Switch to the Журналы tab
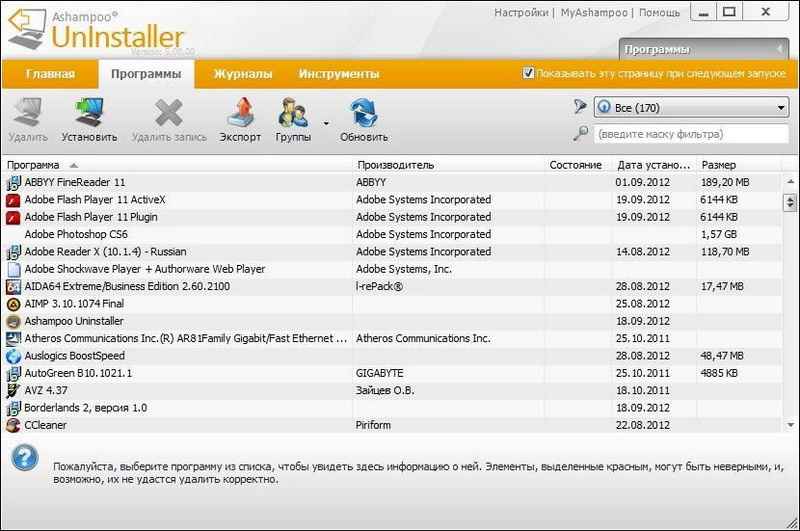The image size is (800, 531). point(243,74)
